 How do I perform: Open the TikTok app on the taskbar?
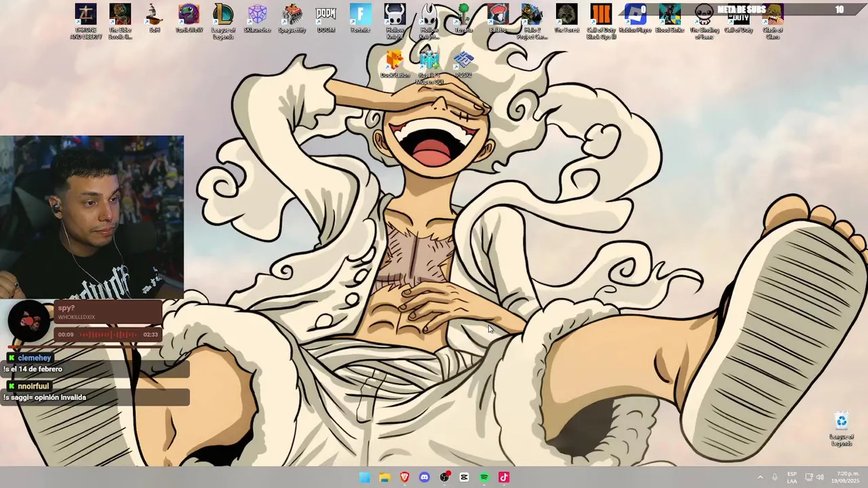click(504, 477)
